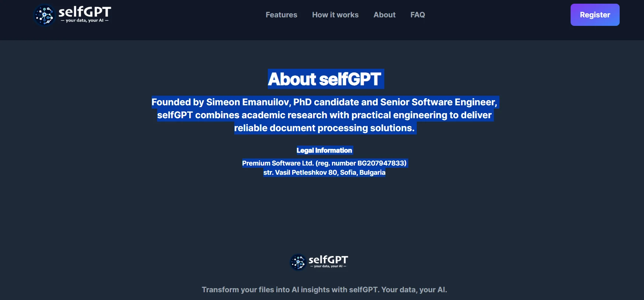Click 'reliable document processing solutions' text line
The height and width of the screenshot is (300, 644).
click(324, 128)
